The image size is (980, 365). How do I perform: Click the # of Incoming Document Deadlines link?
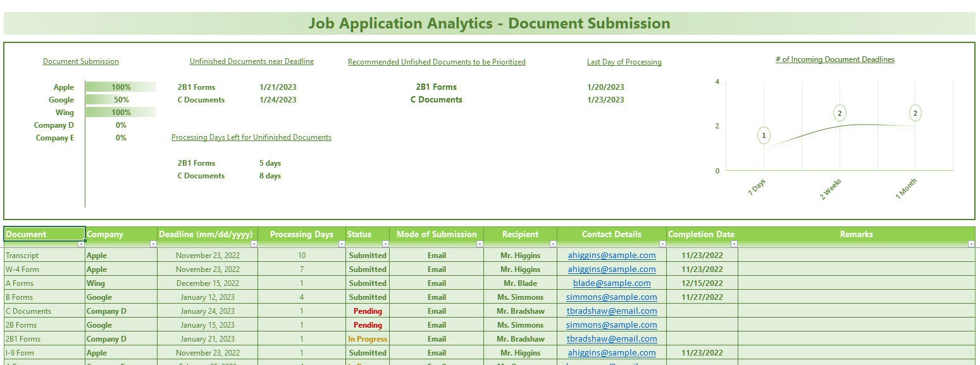click(x=835, y=59)
